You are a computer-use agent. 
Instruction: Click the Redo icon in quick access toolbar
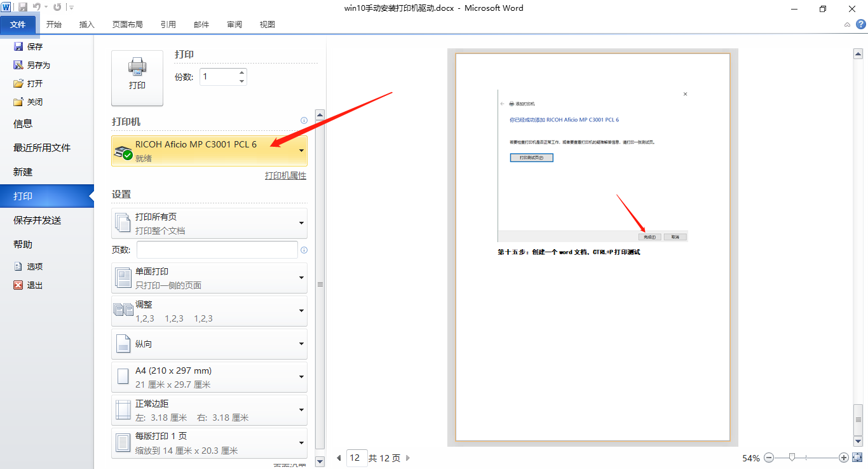[x=57, y=7]
